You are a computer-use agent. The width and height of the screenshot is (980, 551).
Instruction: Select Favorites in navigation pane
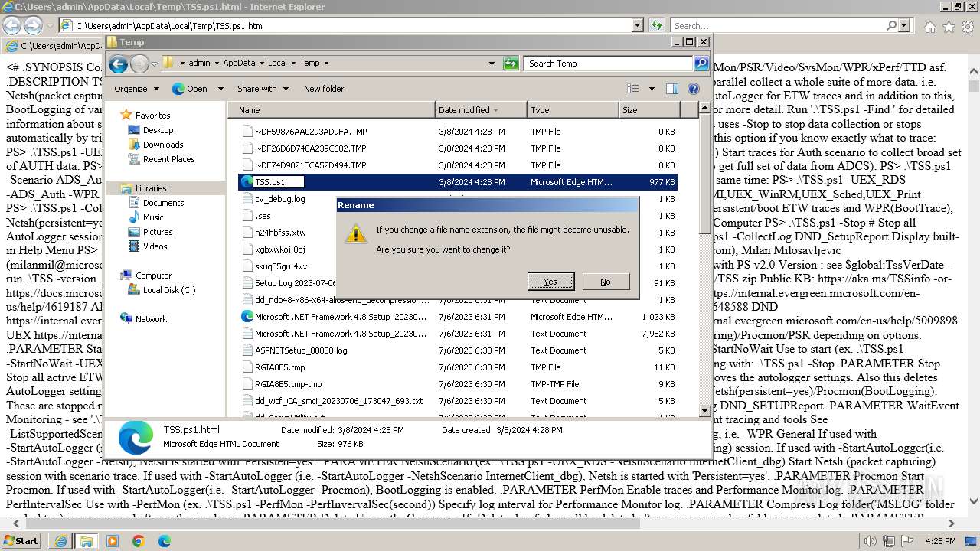(152, 116)
